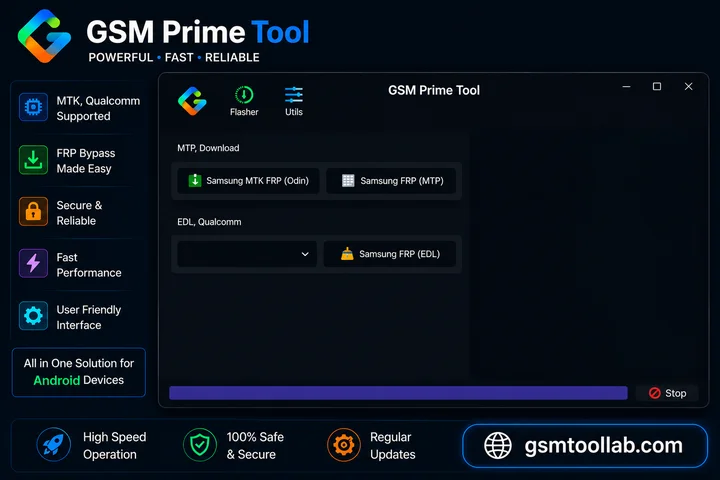Image resolution: width=720 pixels, height=480 pixels.
Task: Click User Friendly Interface text
Action: pos(88,317)
